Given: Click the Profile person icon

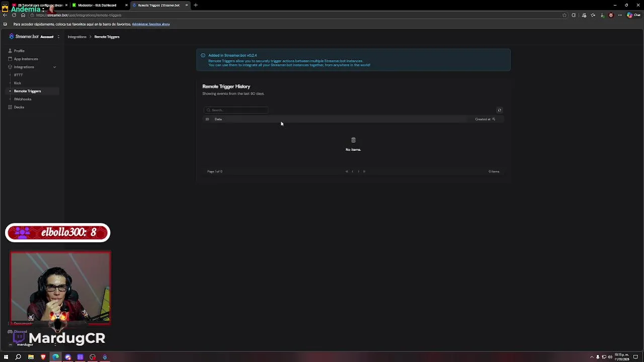Looking at the screenshot, I should 10,51.
